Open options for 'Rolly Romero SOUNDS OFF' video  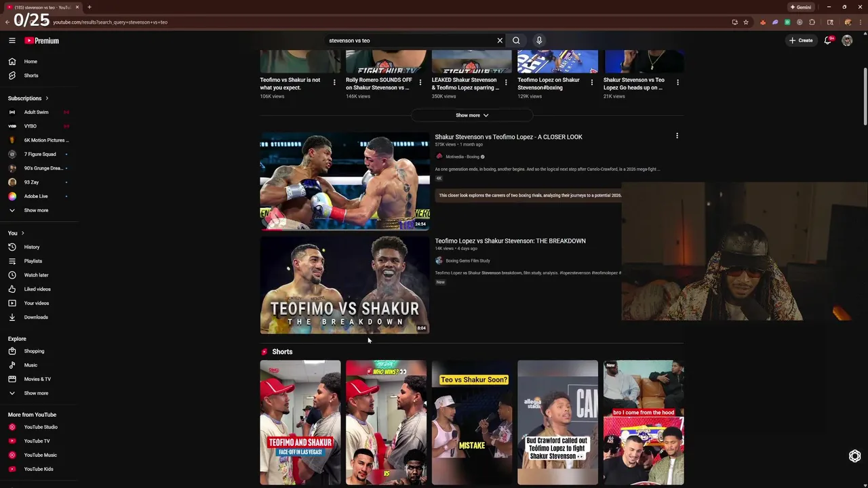[x=420, y=82]
